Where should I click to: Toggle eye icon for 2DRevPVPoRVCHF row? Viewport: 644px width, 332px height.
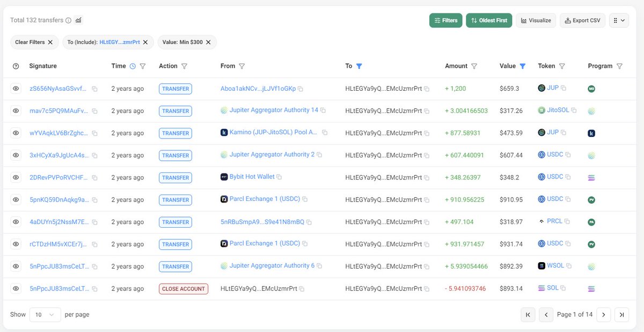pyautogui.click(x=16, y=177)
